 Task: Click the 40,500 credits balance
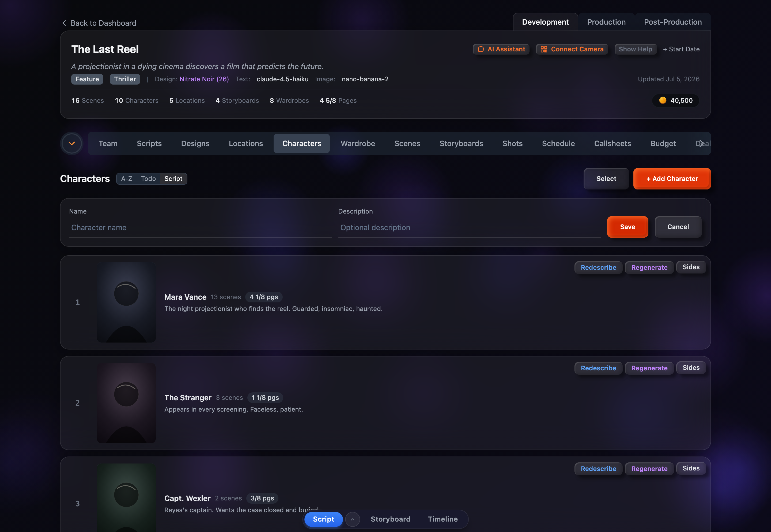[x=676, y=100]
